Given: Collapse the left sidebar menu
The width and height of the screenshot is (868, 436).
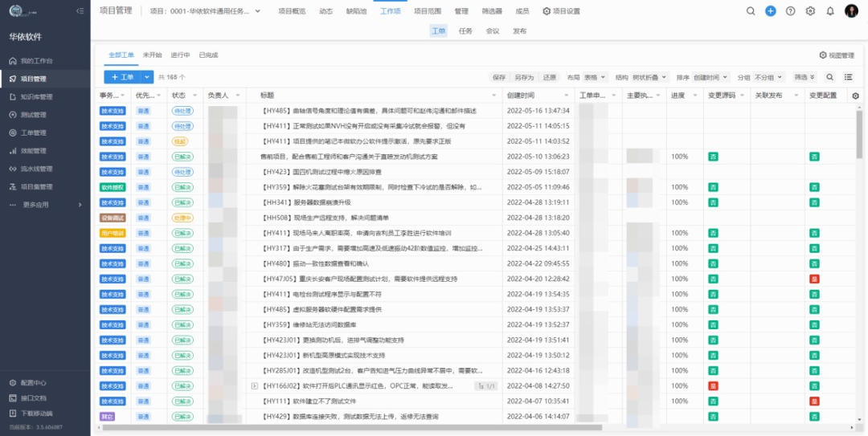Looking at the screenshot, I should click(x=79, y=11).
